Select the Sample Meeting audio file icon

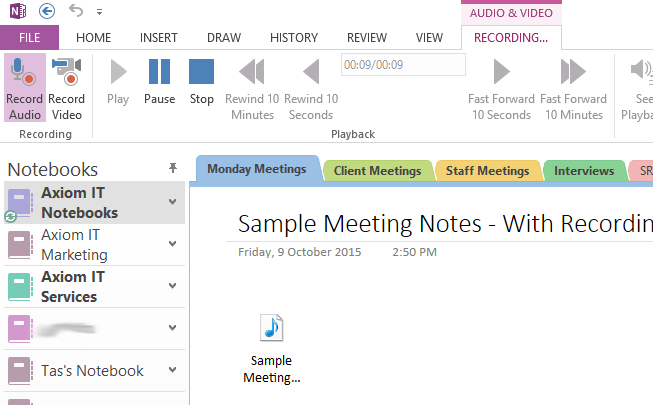pyautogui.click(x=272, y=328)
